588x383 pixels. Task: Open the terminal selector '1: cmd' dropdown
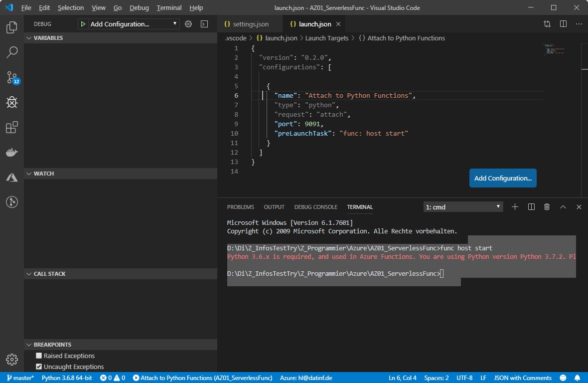click(x=463, y=207)
